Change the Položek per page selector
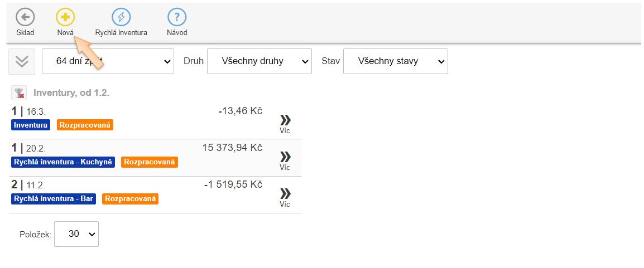644x268 pixels. click(x=78, y=234)
